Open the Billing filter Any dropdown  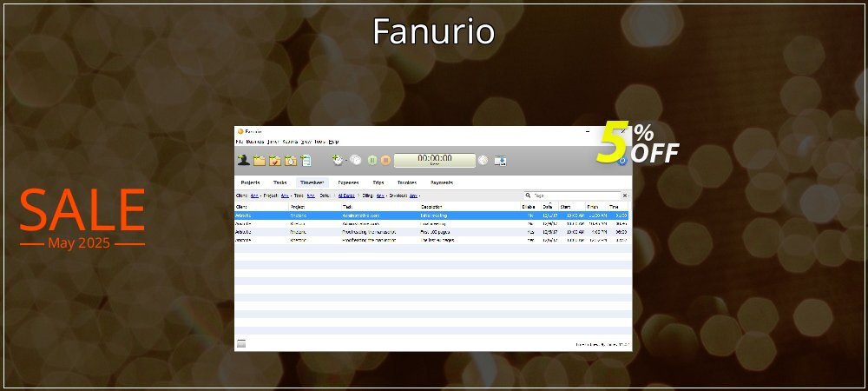click(x=381, y=195)
